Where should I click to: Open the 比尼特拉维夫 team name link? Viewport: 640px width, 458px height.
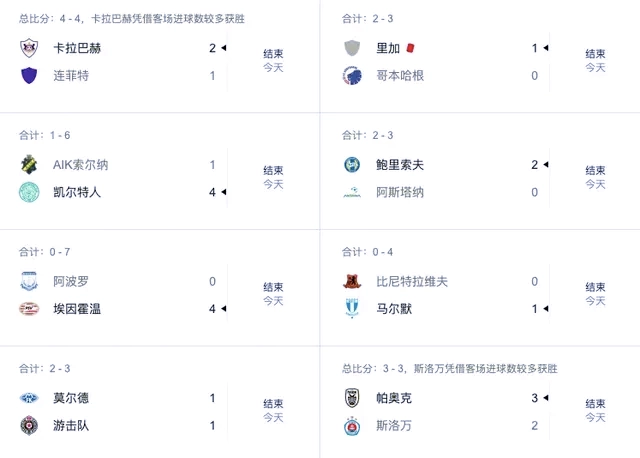tap(412, 282)
